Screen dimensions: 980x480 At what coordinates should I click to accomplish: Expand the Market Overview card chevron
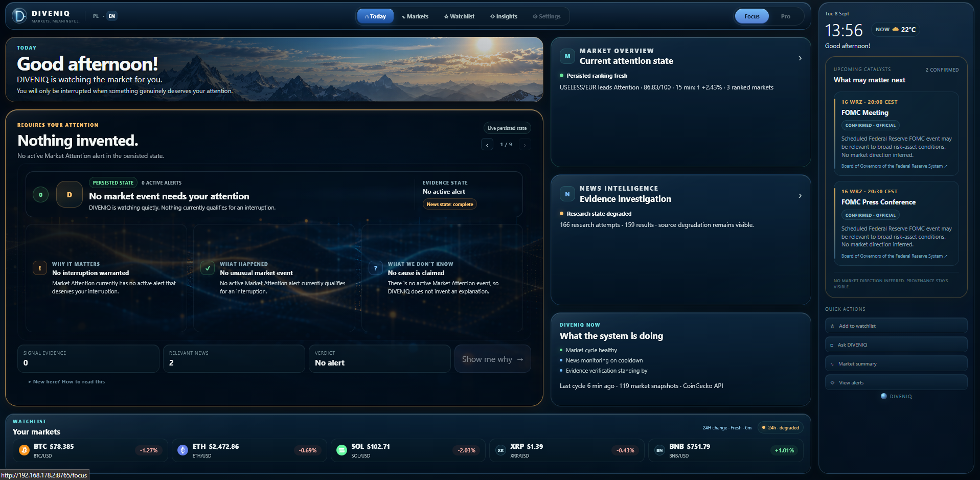(x=800, y=58)
